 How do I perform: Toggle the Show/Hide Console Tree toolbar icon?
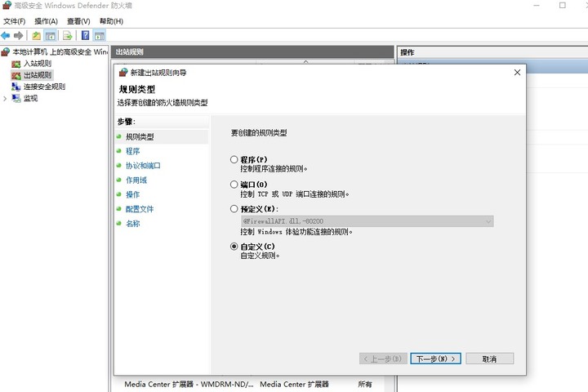[x=50, y=36]
